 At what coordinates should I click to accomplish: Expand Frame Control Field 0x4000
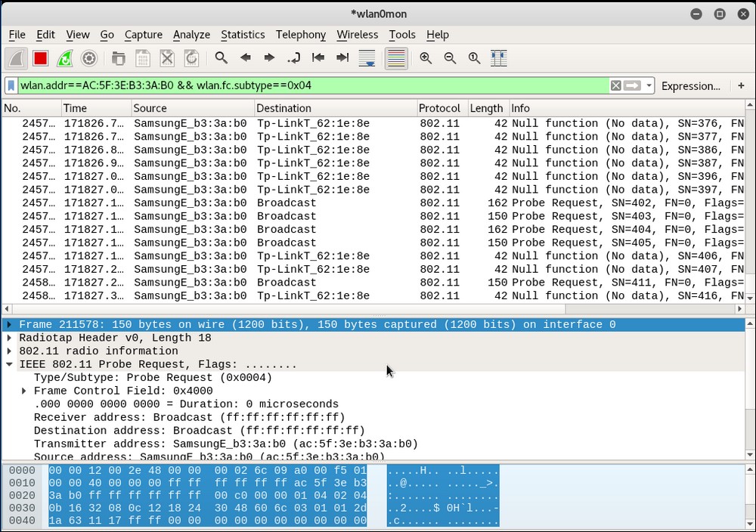(24, 391)
